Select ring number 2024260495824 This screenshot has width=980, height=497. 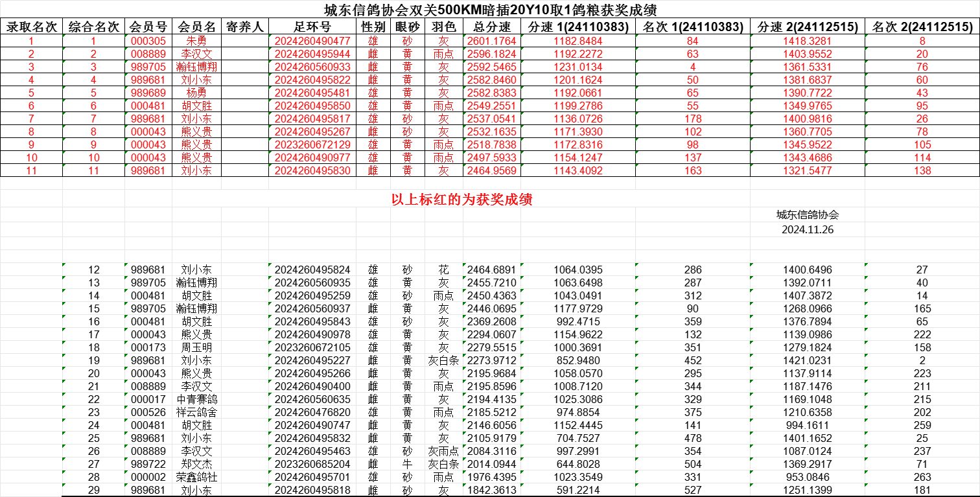point(312,270)
